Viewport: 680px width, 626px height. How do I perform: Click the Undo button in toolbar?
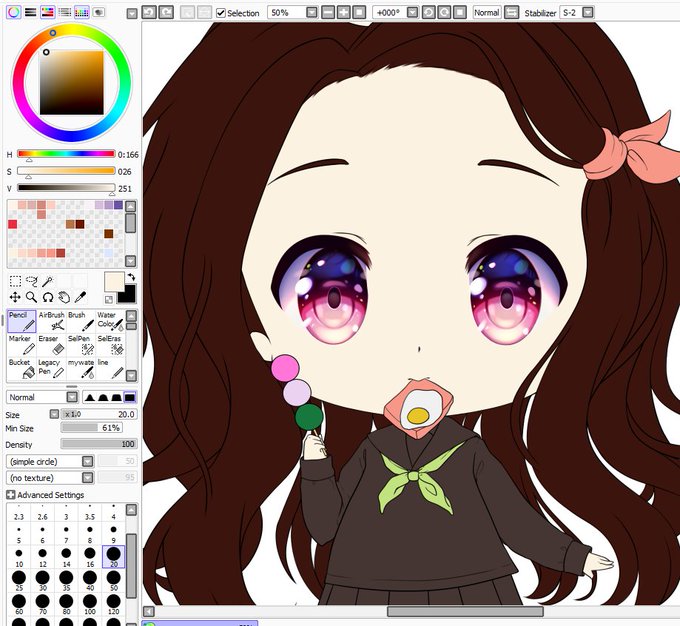point(149,12)
